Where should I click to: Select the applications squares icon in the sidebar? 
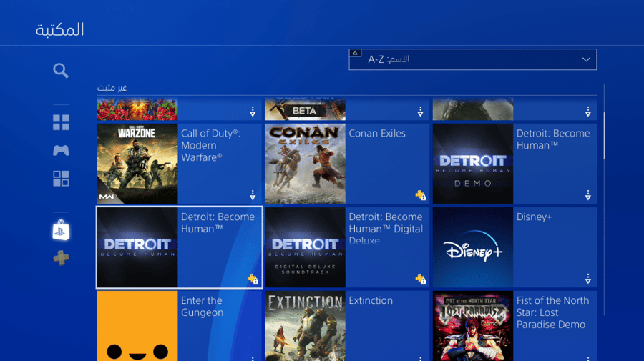(x=61, y=179)
